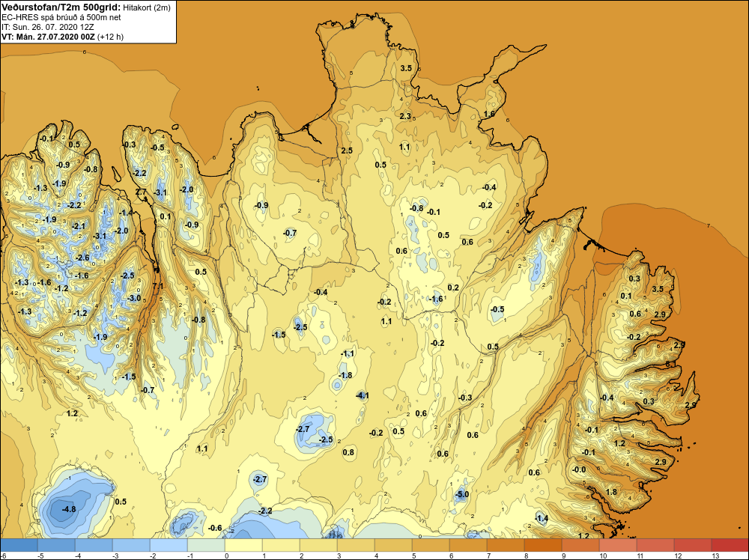Click the '(+12 h)' forecast offset text
This screenshot has width=749, height=560.
point(110,37)
